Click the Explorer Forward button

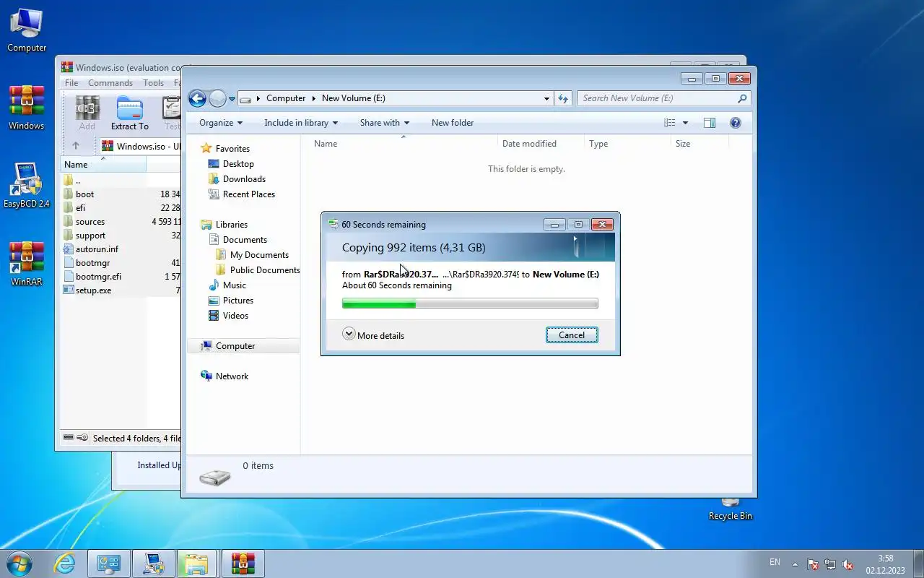click(217, 98)
